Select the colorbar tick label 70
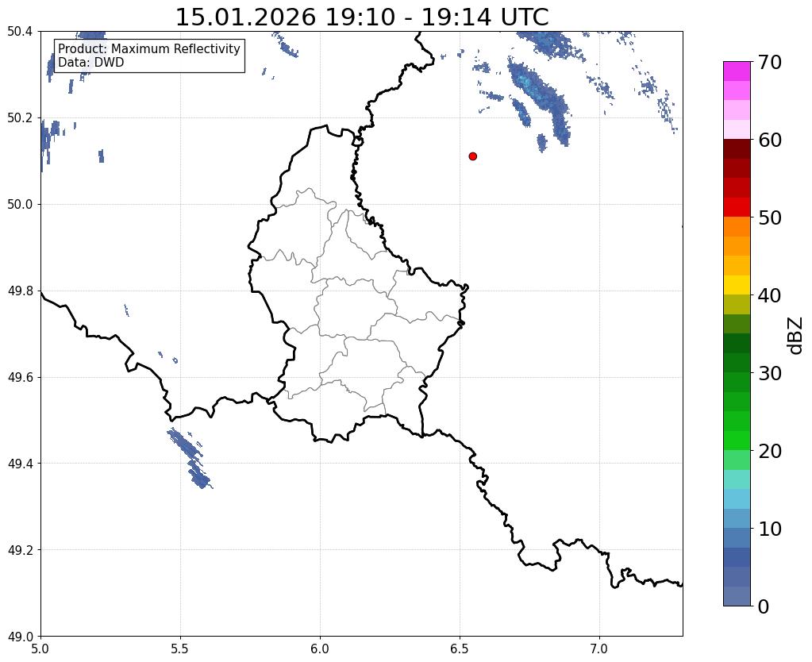Image resolution: width=812 pixels, height=662 pixels. (x=770, y=62)
